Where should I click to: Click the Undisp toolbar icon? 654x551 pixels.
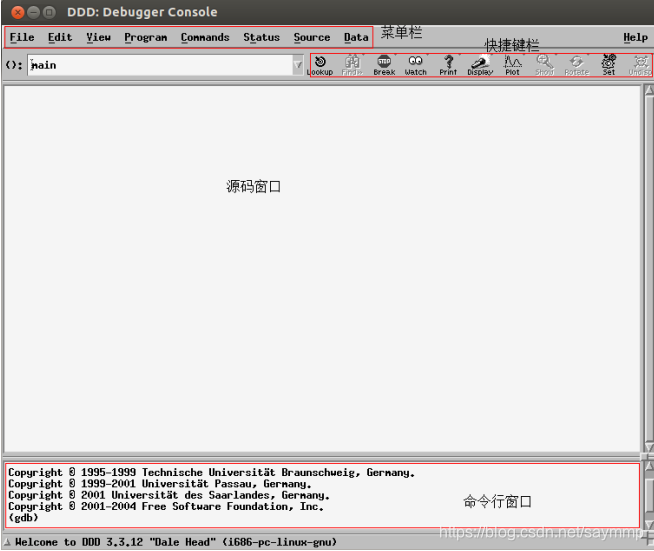[x=640, y=65]
